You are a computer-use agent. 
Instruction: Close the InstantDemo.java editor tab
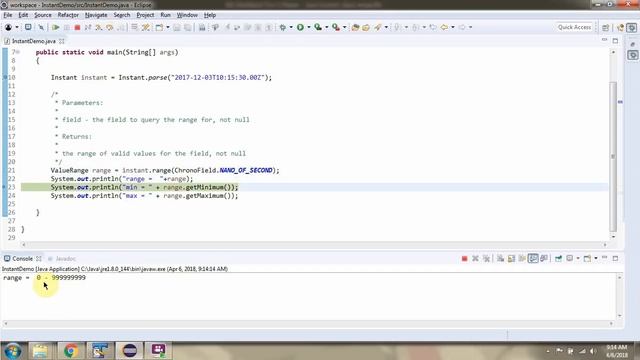pyautogui.click(x=62, y=41)
